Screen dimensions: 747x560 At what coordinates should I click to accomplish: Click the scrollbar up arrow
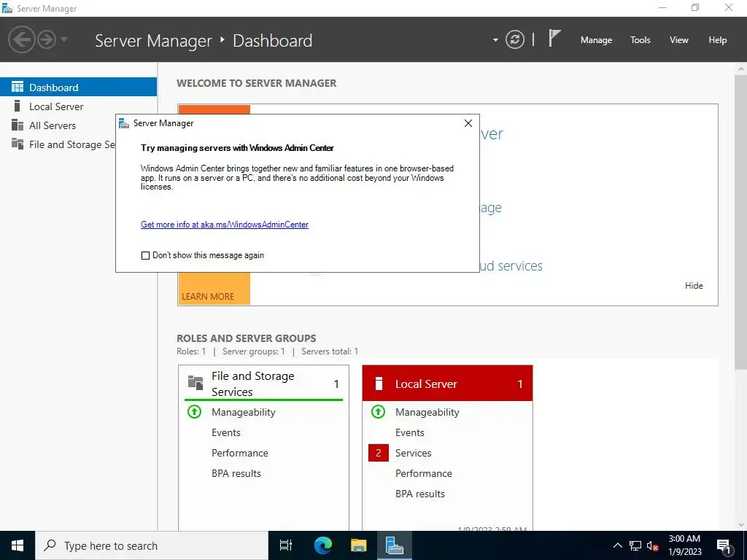(741, 69)
